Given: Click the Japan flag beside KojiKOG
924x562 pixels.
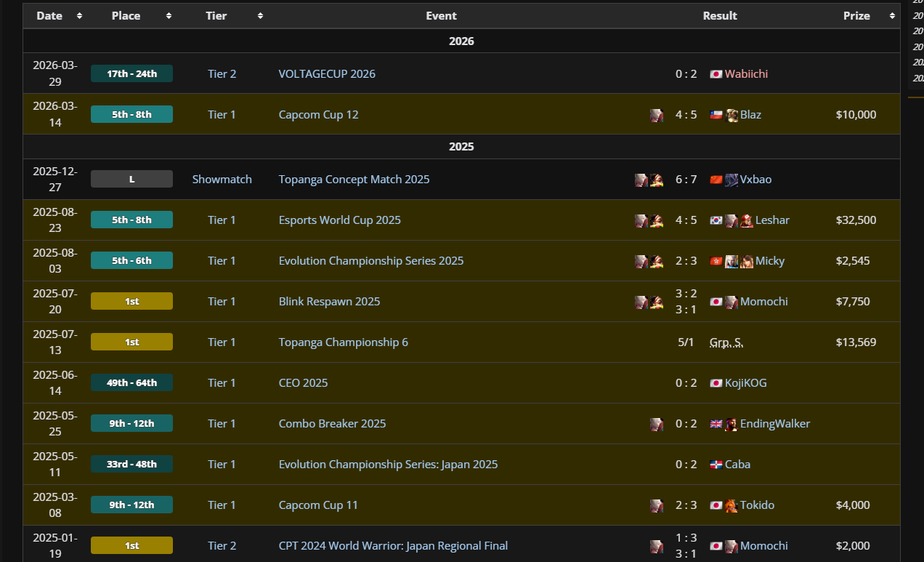Looking at the screenshot, I should [716, 383].
